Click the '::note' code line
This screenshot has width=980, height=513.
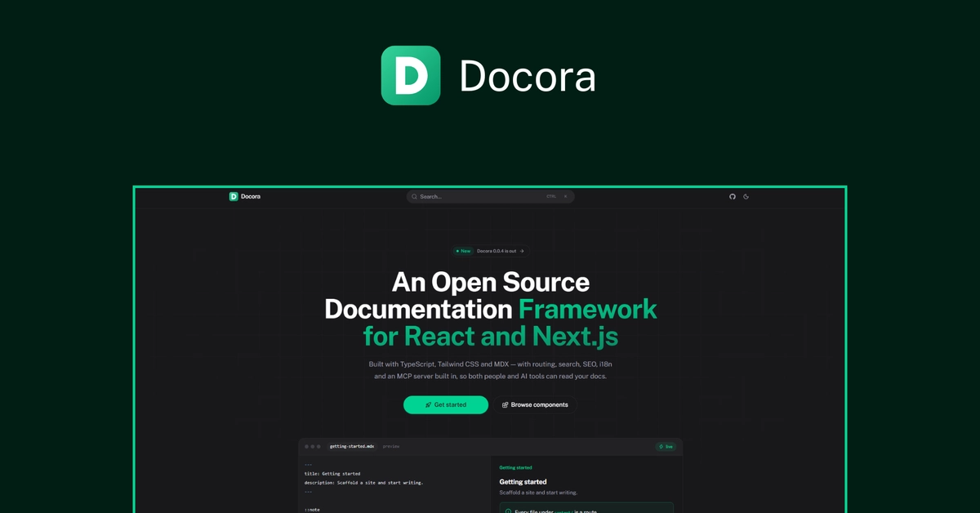pos(312,510)
